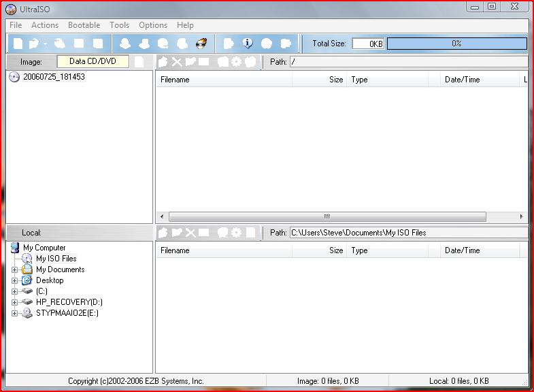Click the Save icon in main toolbar

click(79, 44)
